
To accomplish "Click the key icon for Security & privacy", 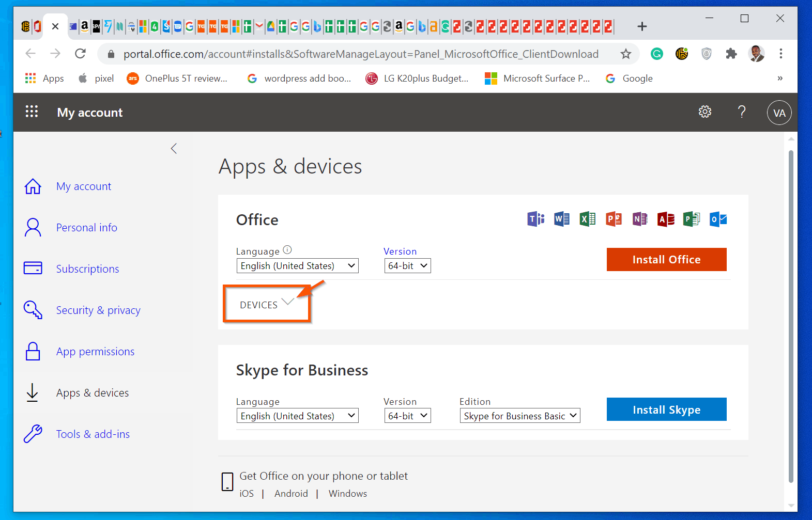I will click(x=33, y=310).
